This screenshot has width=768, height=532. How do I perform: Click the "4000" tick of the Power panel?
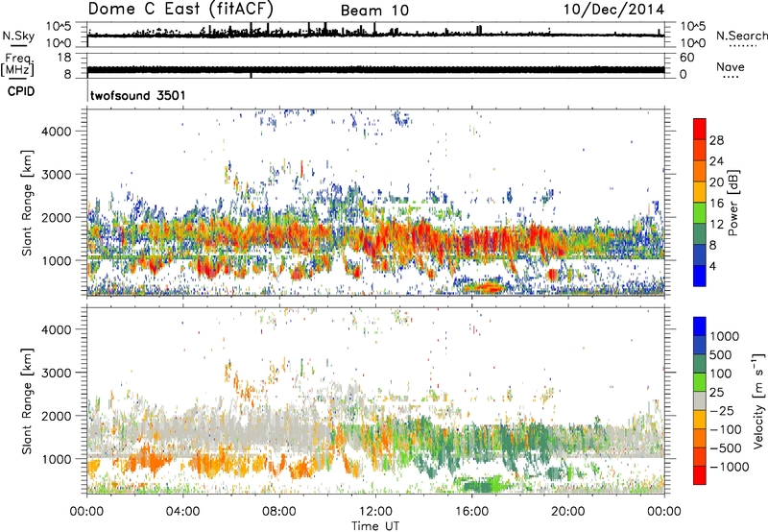[57, 132]
